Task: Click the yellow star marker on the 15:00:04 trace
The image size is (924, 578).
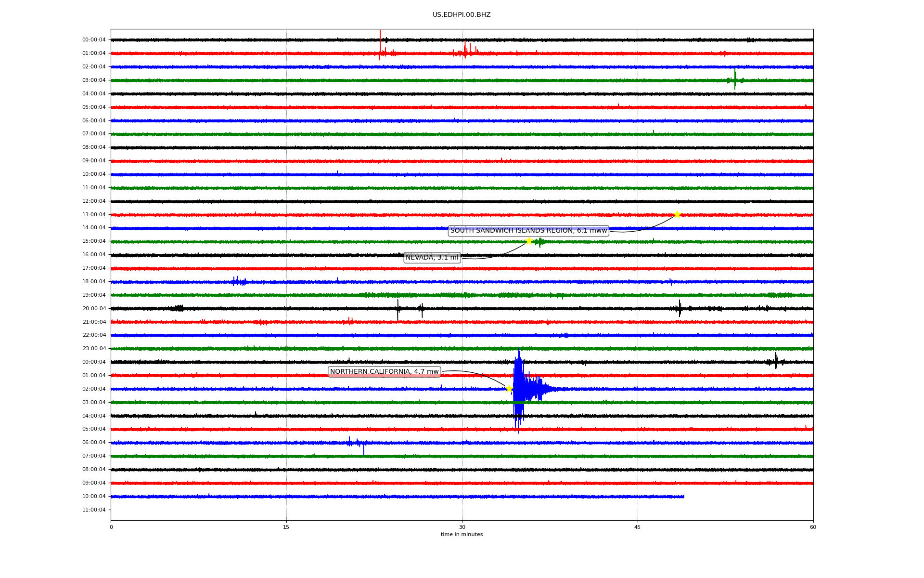Action: (x=528, y=241)
